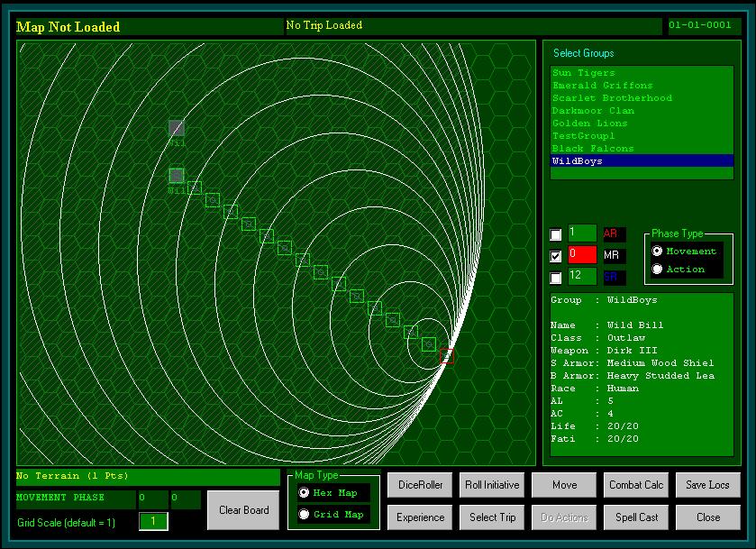Click the red square path end marker

point(447,357)
